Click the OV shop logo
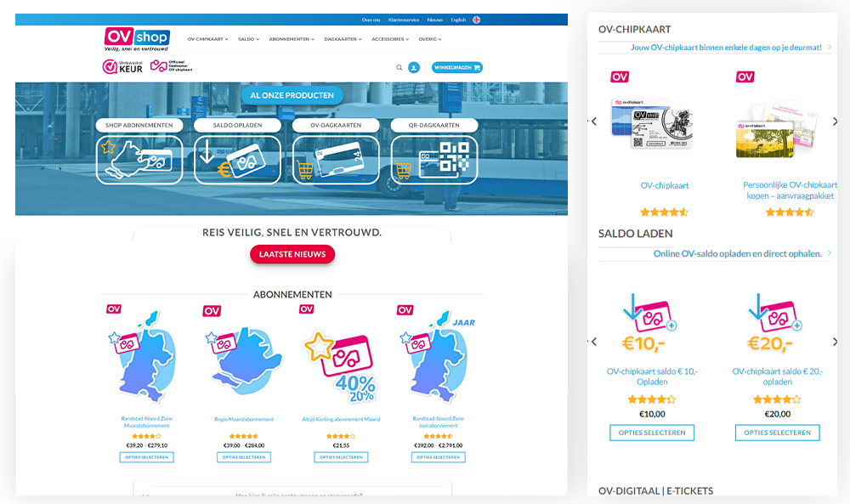Image resolution: width=850 pixels, height=504 pixels. click(x=136, y=39)
